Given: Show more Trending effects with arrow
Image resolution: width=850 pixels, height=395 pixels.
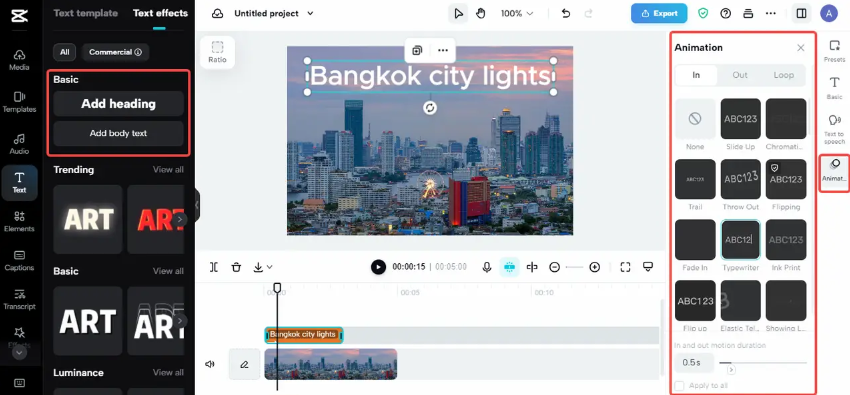Looking at the screenshot, I should 180,219.
